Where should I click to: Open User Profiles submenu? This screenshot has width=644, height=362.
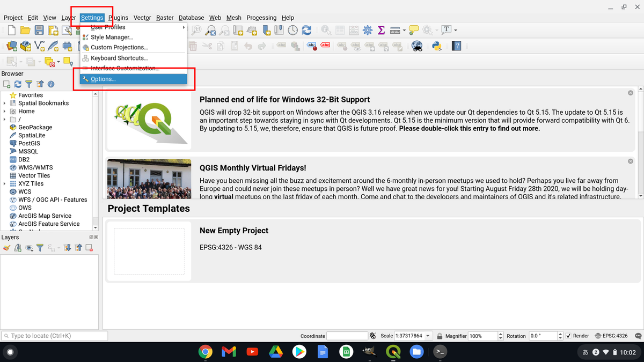pyautogui.click(x=133, y=27)
